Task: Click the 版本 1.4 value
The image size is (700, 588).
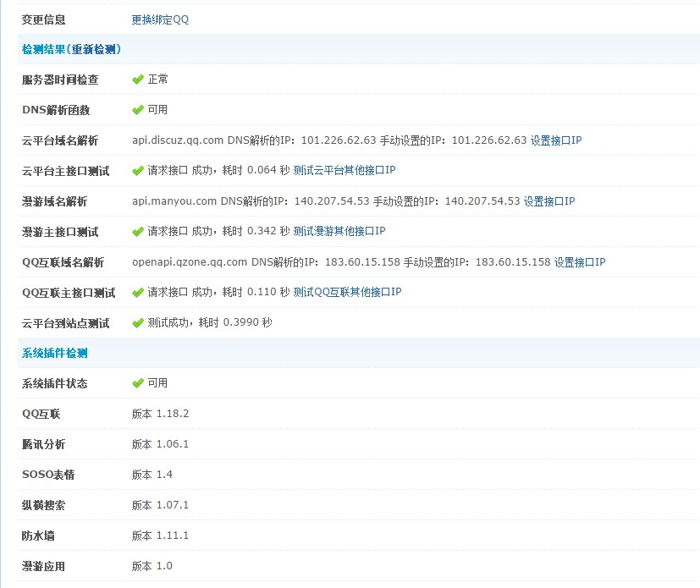Action: [152, 475]
